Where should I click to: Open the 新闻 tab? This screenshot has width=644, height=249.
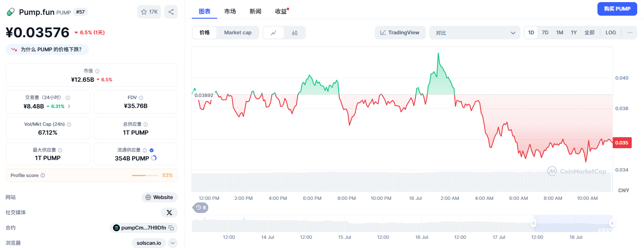click(255, 11)
